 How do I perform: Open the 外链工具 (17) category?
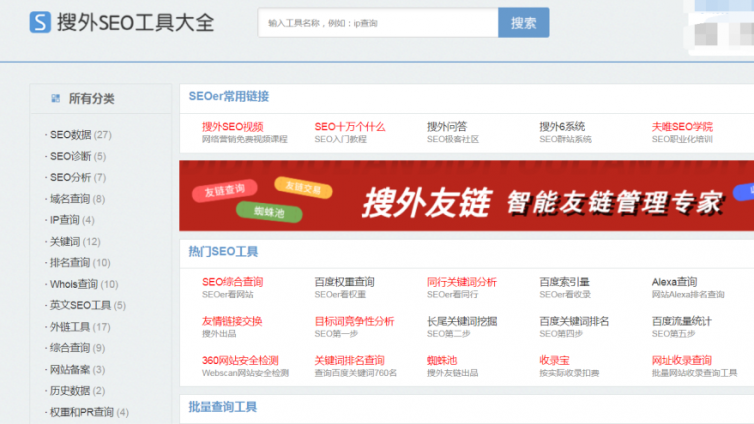click(x=80, y=327)
